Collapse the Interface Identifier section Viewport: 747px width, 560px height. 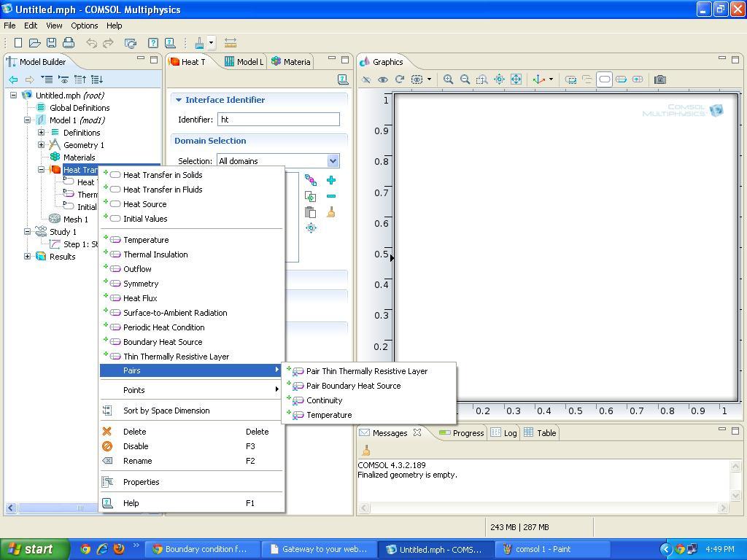tap(179, 100)
